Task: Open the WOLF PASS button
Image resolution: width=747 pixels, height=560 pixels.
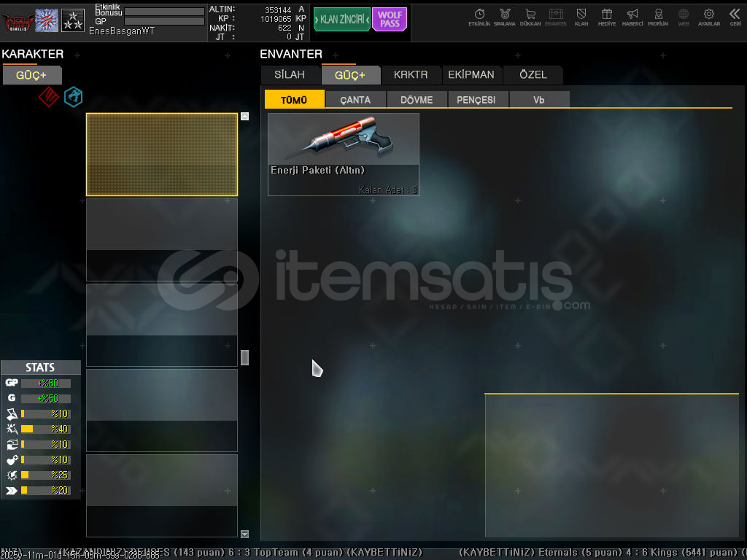Action: click(x=390, y=20)
